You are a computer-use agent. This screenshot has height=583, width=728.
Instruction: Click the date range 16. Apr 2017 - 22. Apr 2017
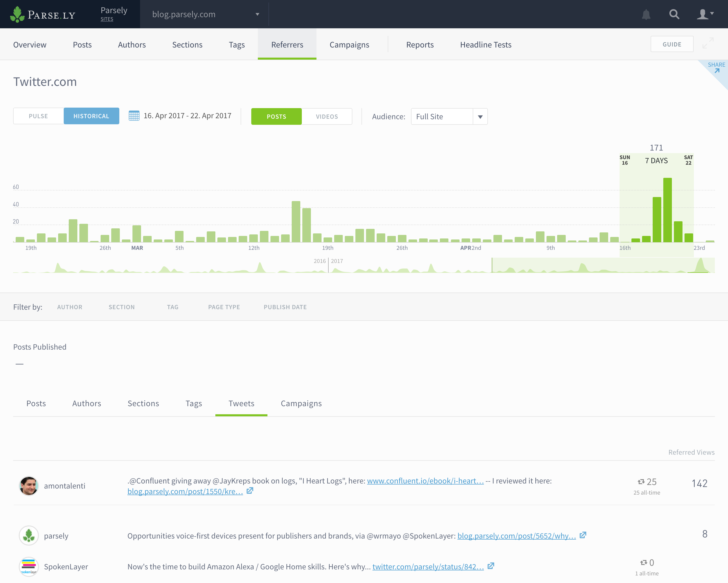pos(187,116)
